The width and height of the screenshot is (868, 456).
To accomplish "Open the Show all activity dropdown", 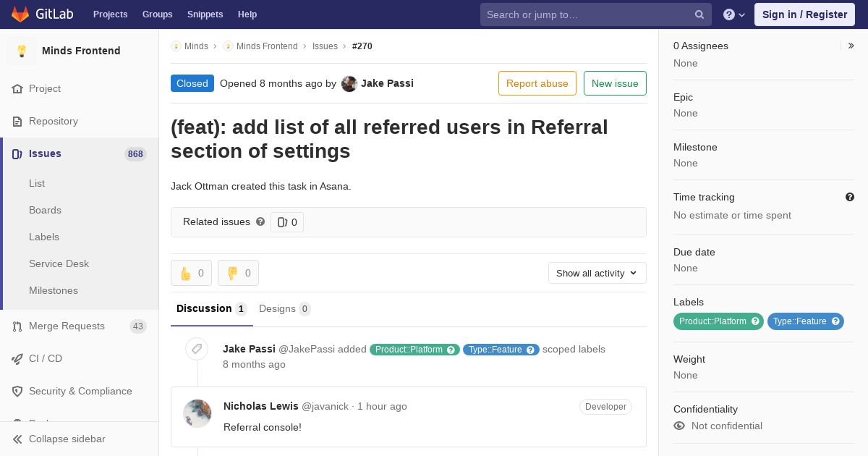I will (x=597, y=273).
